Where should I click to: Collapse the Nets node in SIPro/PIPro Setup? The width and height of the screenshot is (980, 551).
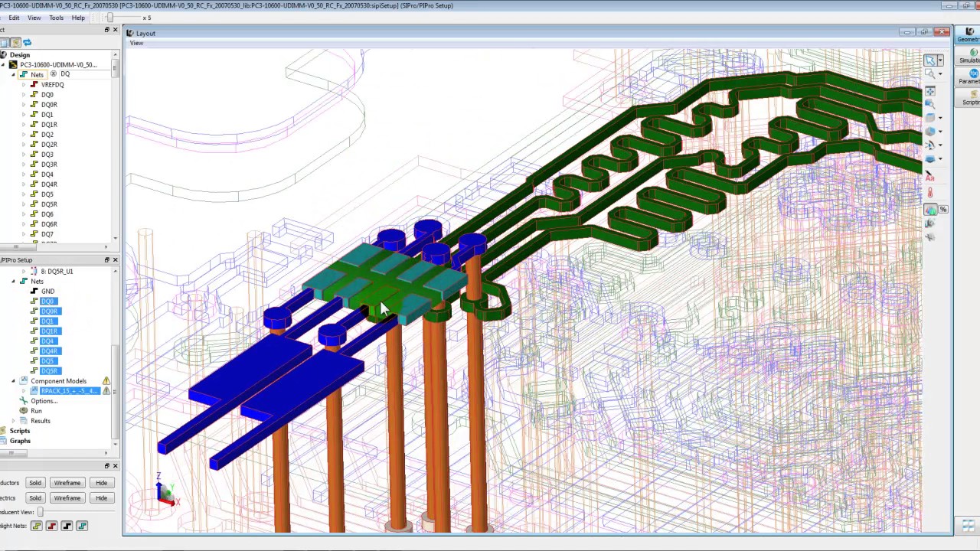(x=13, y=282)
